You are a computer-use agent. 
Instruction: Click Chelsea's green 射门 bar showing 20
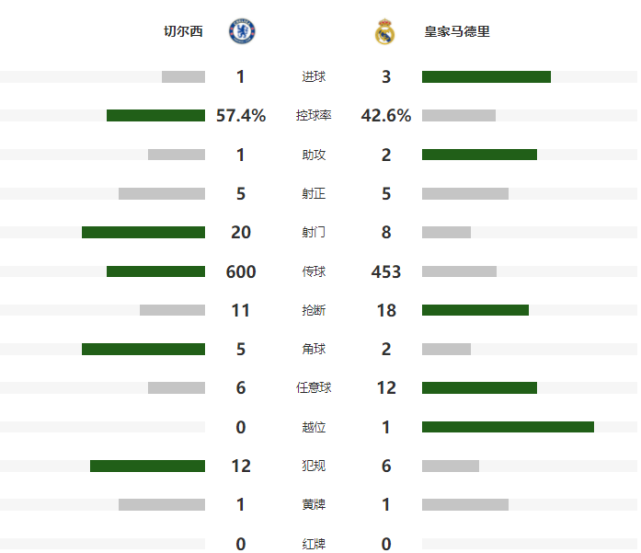(143, 232)
